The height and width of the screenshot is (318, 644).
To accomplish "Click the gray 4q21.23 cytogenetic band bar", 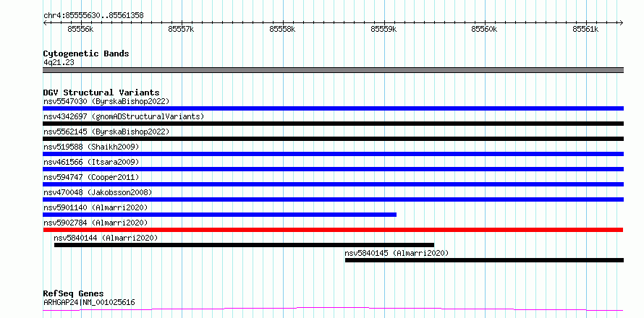I will 333,70.
